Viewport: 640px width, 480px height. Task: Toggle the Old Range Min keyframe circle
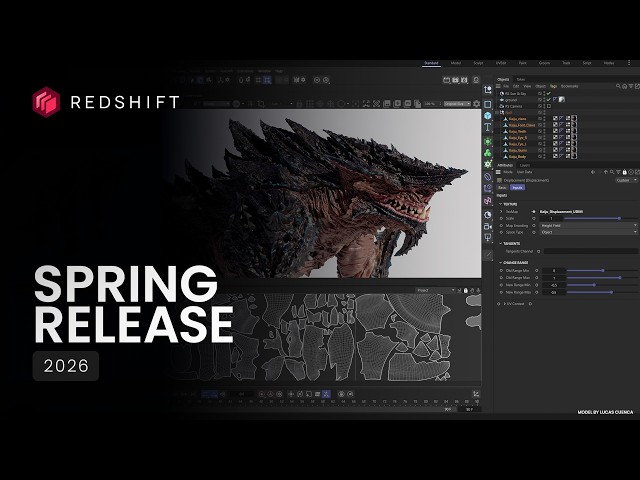(x=502, y=270)
